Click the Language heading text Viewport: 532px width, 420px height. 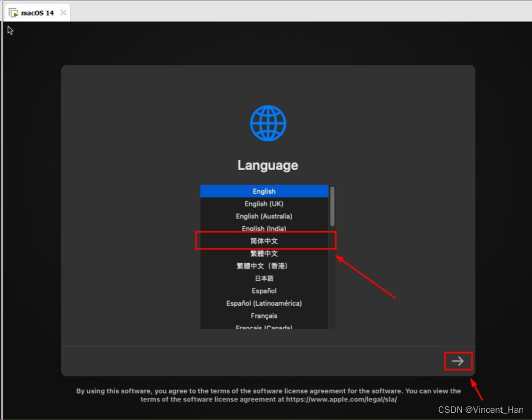pos(268,166)
